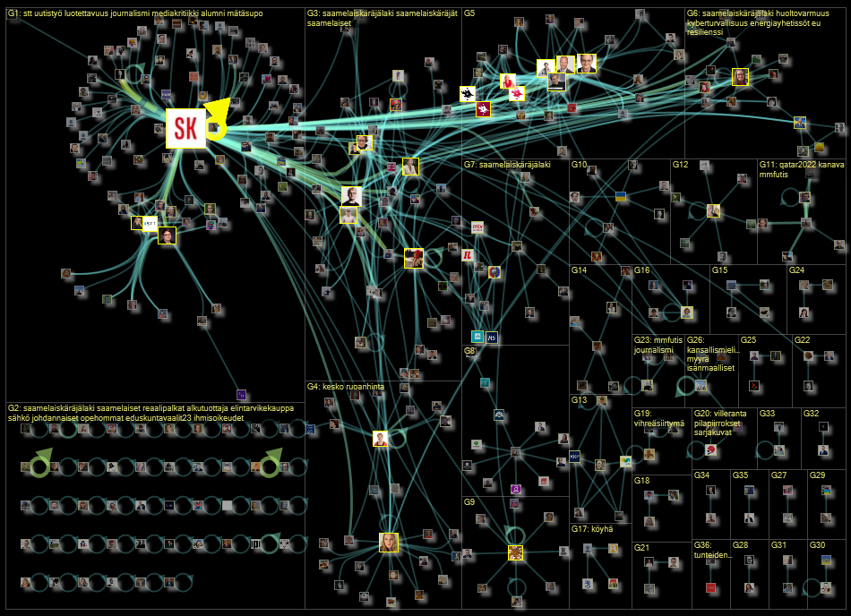Select the right large green self-loop in G2
The width and height of the screenshot is (851, 616).
(x=270, y=466)
